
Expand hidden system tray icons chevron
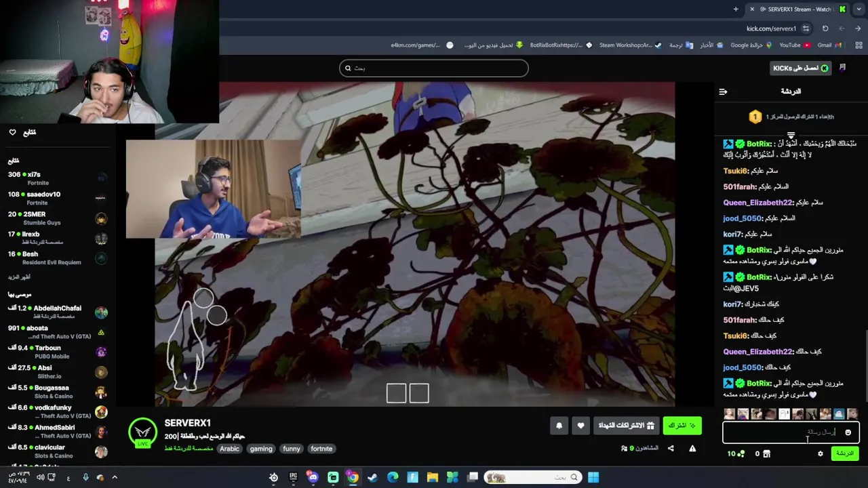[115, 477]
